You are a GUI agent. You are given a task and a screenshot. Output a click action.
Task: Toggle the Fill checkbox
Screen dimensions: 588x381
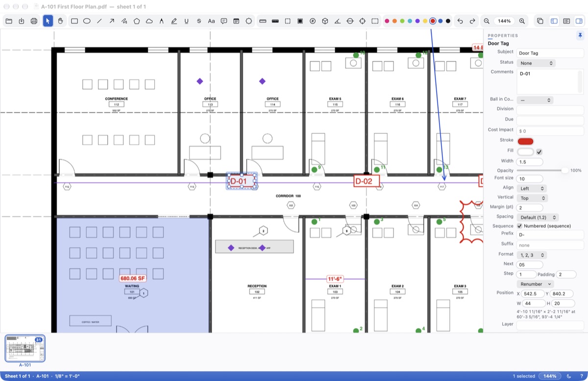pyautogui.click(x=539, y=152)
